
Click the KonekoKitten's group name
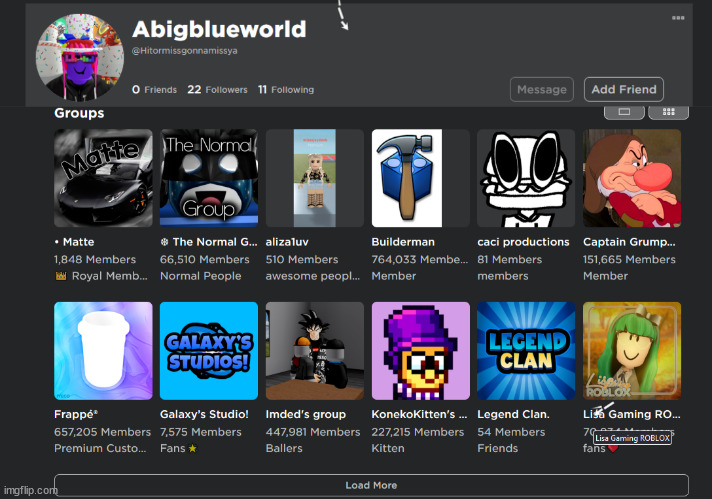(419, 414)
